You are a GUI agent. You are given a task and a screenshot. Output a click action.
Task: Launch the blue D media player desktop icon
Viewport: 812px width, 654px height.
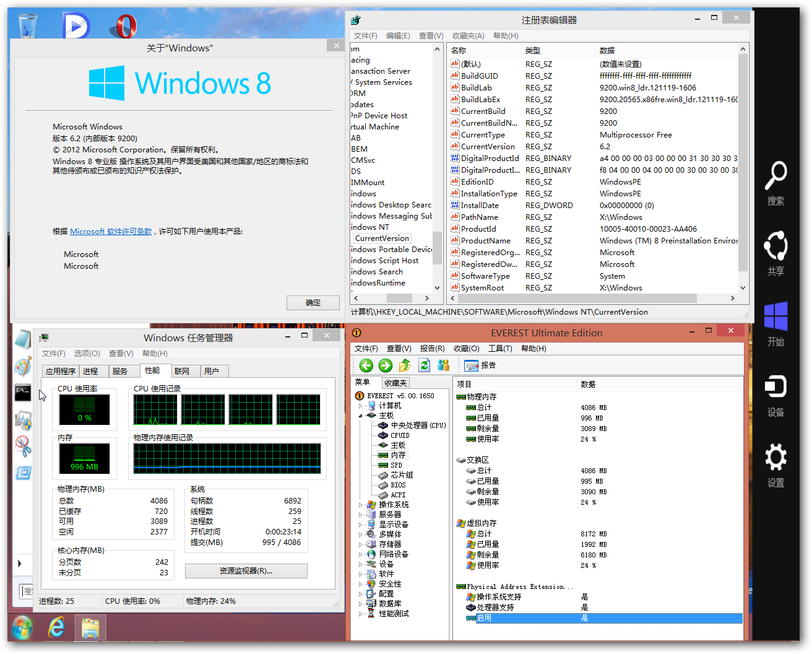[77, 25]
